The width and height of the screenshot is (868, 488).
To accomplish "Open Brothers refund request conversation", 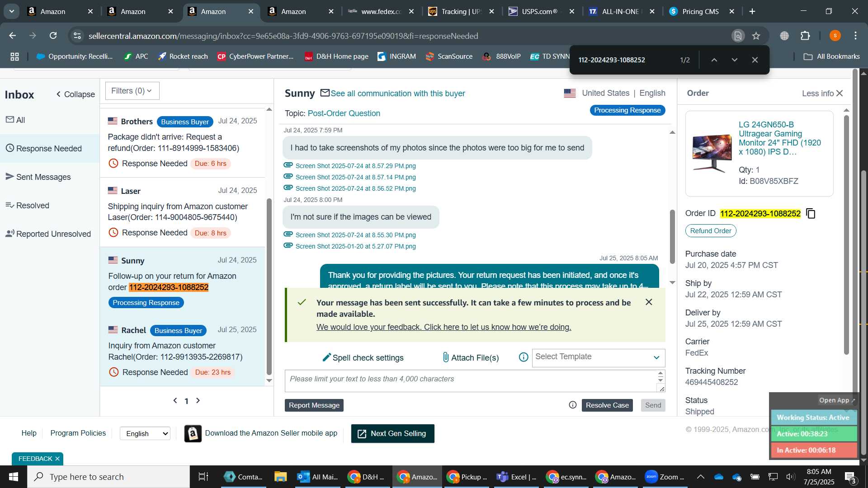I will 183,143.
